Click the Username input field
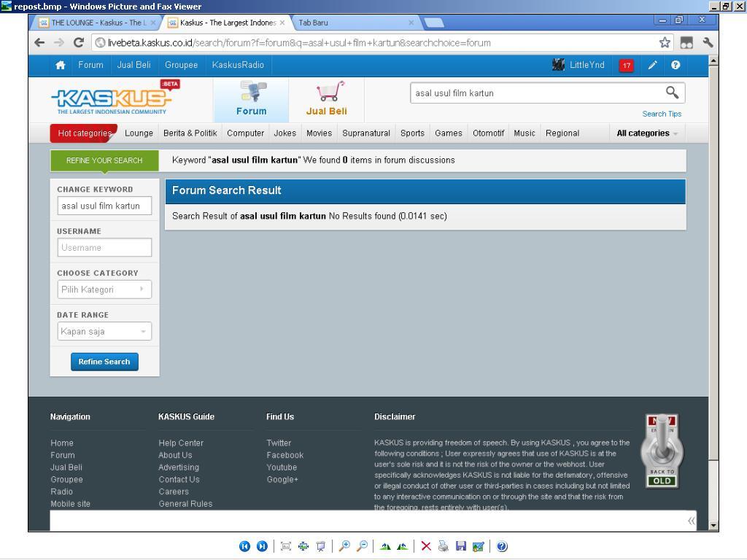Viewport: 747px width, 560px height. 104,248
